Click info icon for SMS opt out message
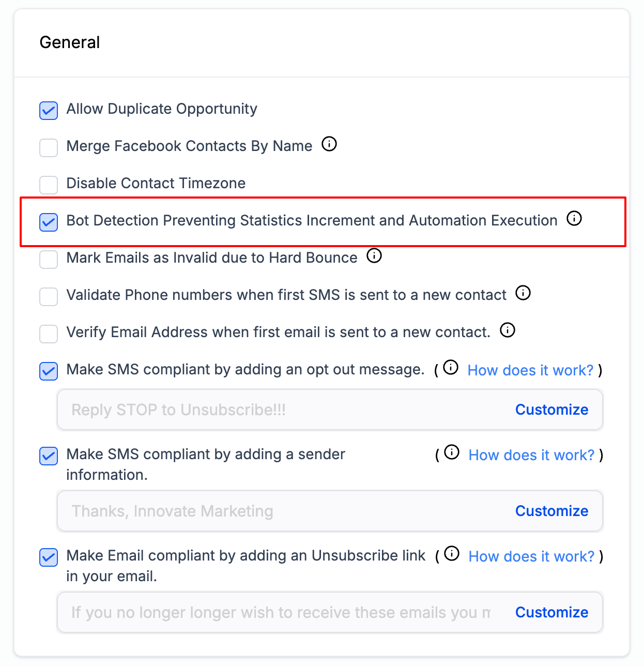Viewport: 644px width, 666px height. point(451,367)
